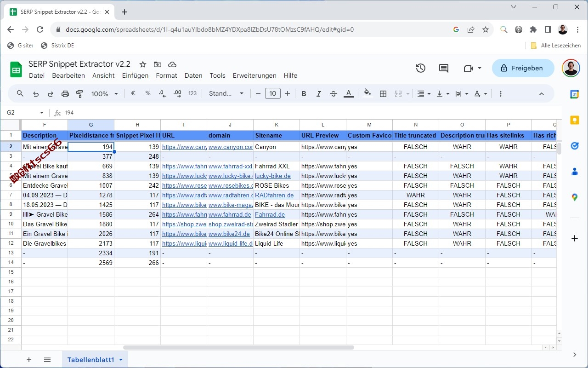Open Google Maps side panel
Screen dimensions: 588x368
[574, 197]
